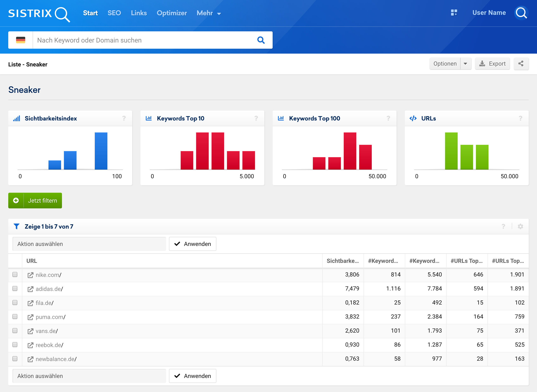
Task: Click the help question mark on Sichtbarkeitsindex
Action: [124, 118]
